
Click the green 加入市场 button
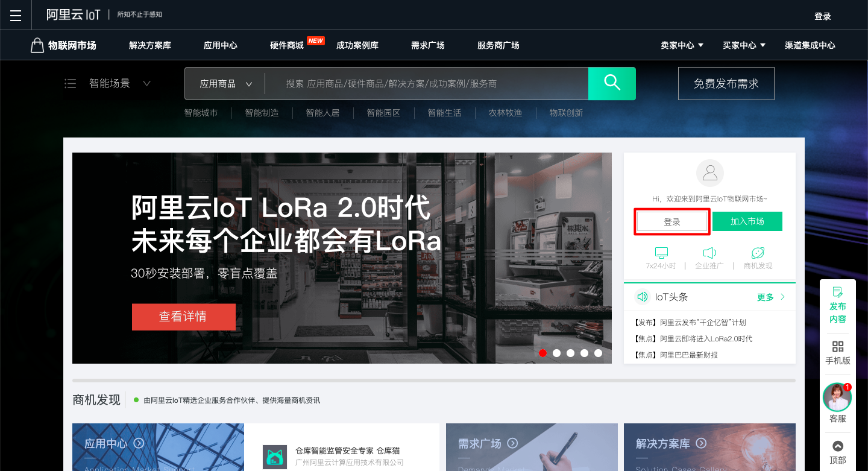coord(747,221)
